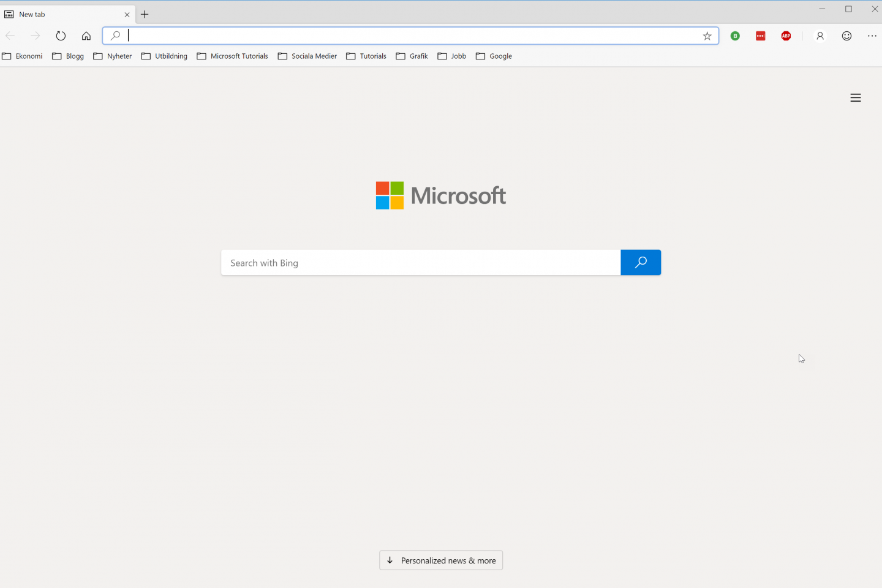Maximize the browser window
The width and height of the screenshot is (882, 588).
(x=848, y=9)
